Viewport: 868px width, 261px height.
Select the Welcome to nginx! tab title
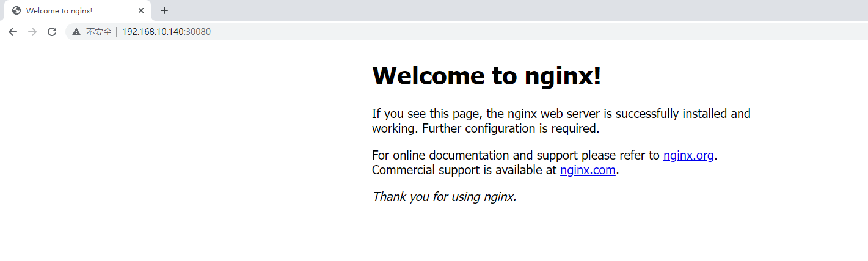click(x=59, y=11)
